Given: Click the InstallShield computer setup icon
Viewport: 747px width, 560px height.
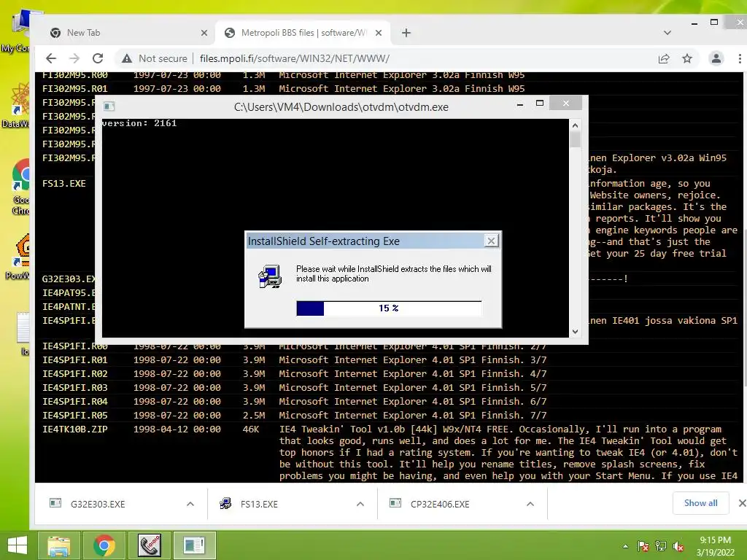Looking at the screenshot, I should (x=270, y=276).
